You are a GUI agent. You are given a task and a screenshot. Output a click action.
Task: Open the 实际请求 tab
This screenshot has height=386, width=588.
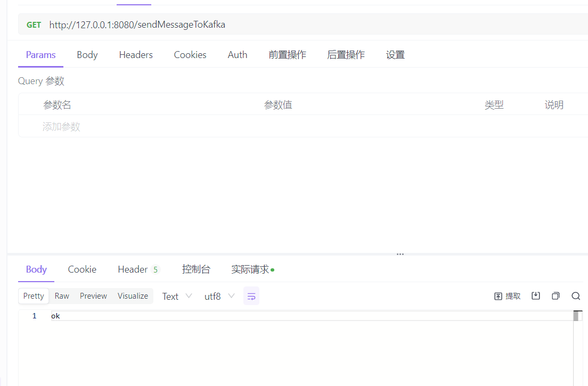pos(253,269)
